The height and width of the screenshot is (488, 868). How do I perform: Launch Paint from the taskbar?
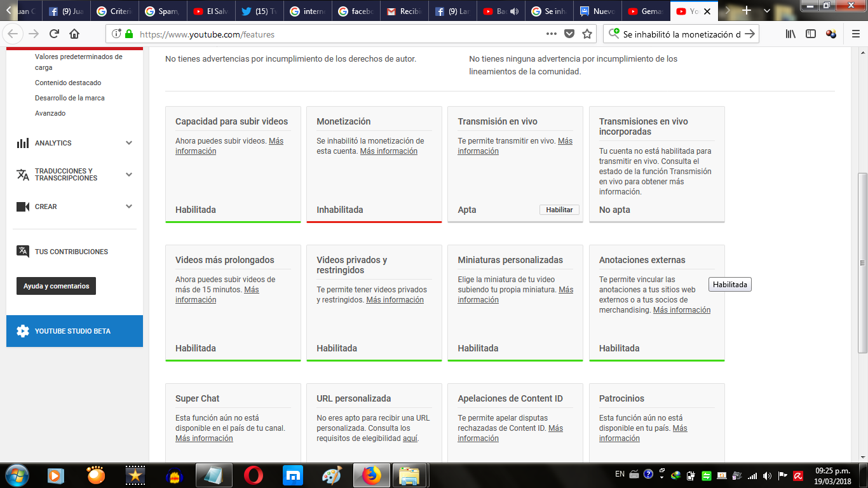point(332,475)
